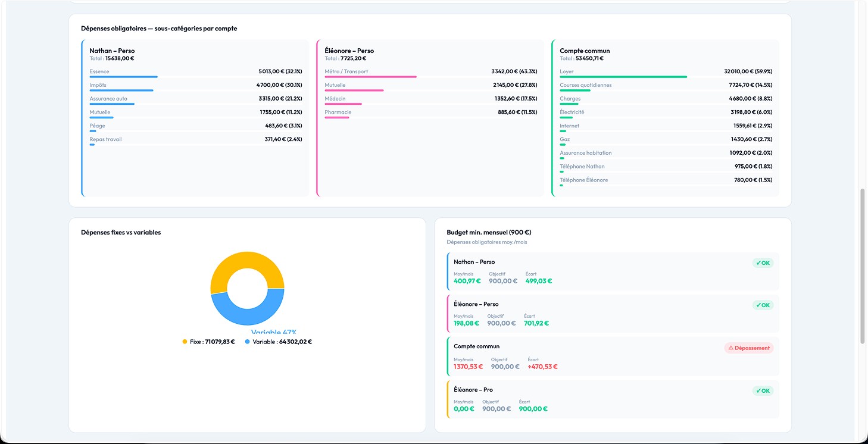Click the yellow Fixe legend dot

click(x=185, y=342)
